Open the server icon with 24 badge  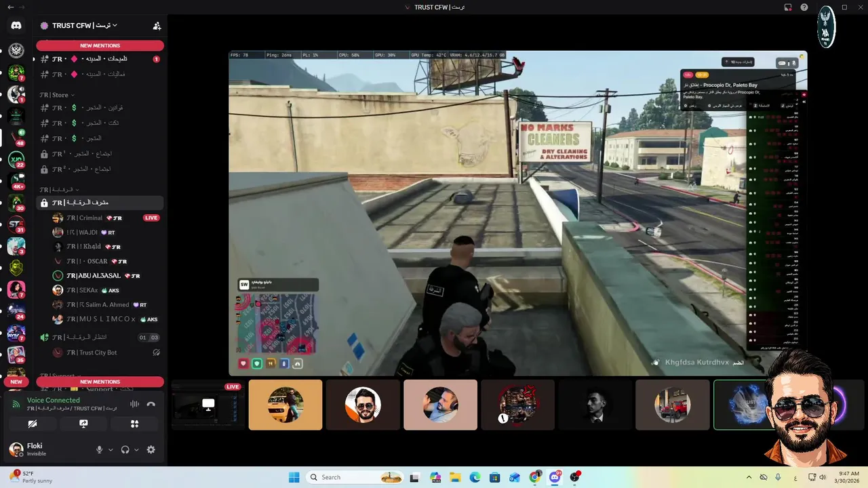click(16, 311)
